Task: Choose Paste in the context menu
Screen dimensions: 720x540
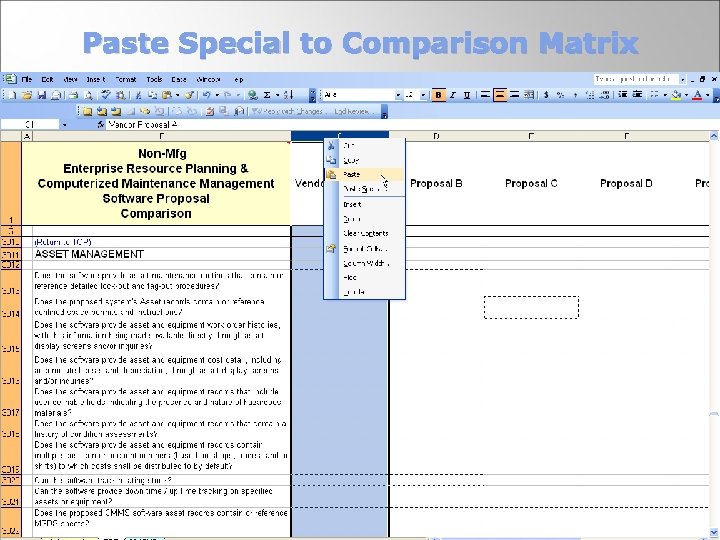Action: [x=365, y=174]
